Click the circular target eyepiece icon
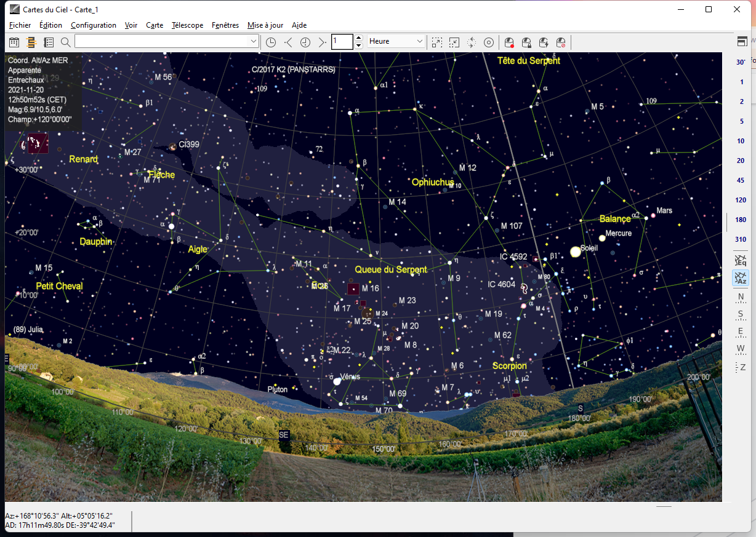This screenshot has height=537, width=756. pos(488,42)
